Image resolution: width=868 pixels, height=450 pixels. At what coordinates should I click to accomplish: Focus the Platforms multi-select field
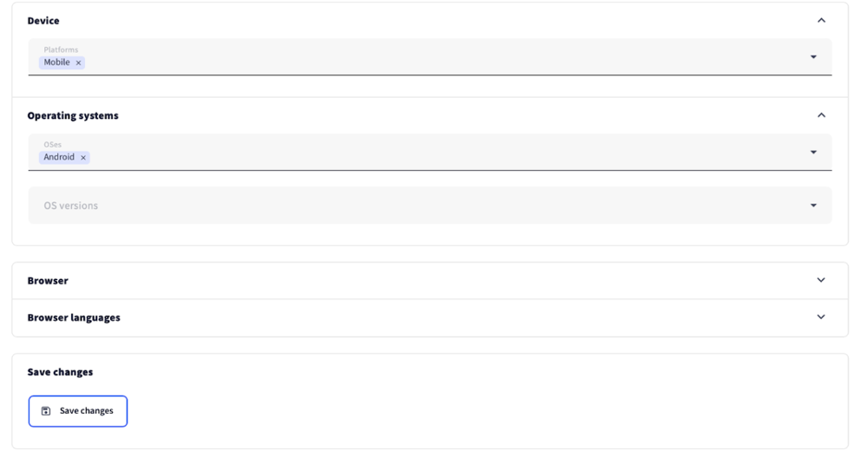pos(434,57)
